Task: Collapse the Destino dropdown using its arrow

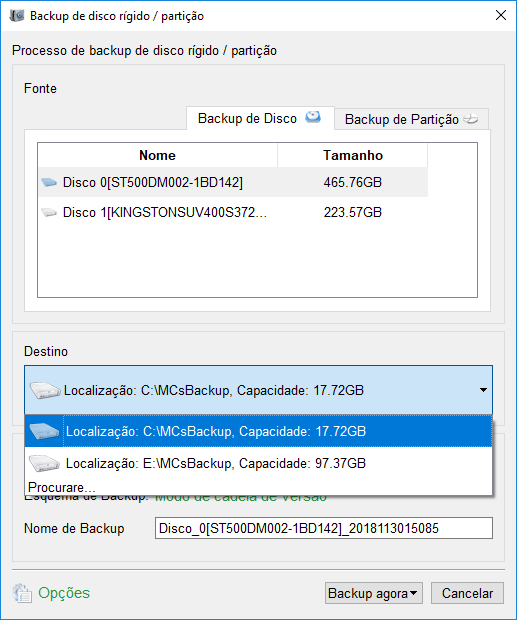Action: [483, 390]
